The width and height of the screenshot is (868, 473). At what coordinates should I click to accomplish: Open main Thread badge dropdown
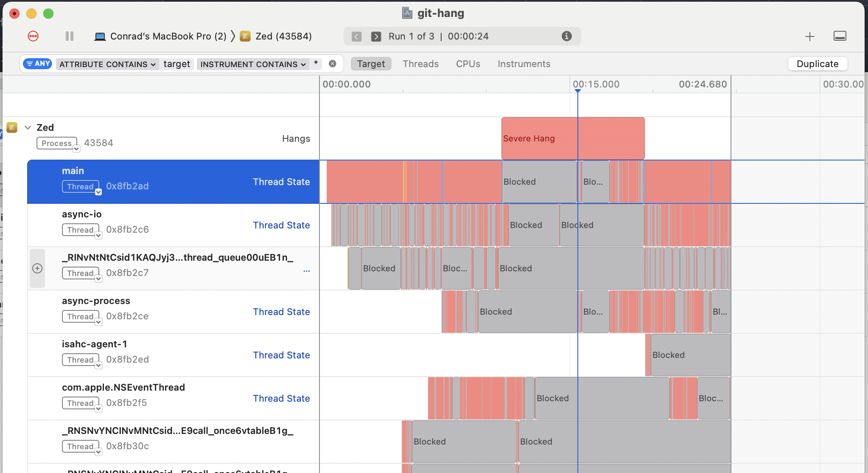pyautogui.click(x=98, y=192)
